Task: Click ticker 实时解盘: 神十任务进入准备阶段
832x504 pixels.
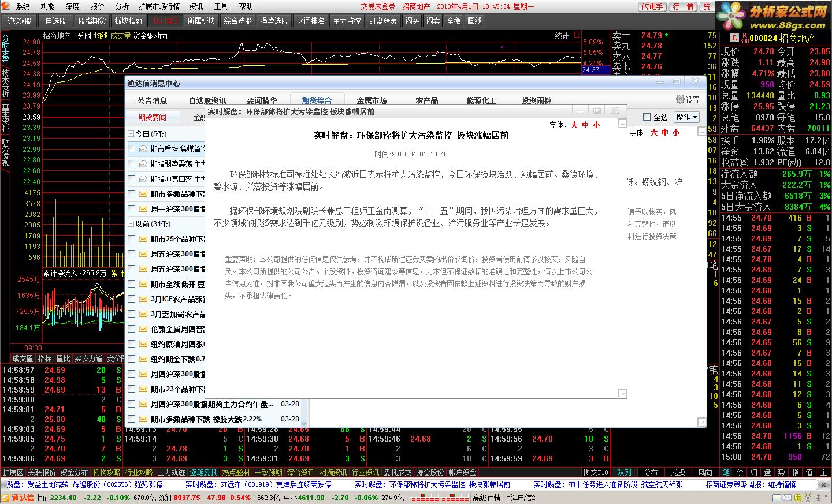Action: tap(608, 485)
